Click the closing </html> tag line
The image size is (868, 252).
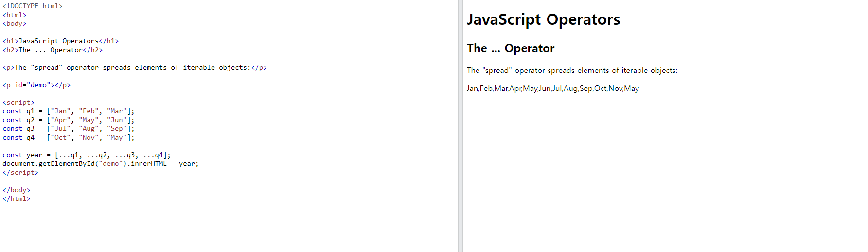coord(17,199)
